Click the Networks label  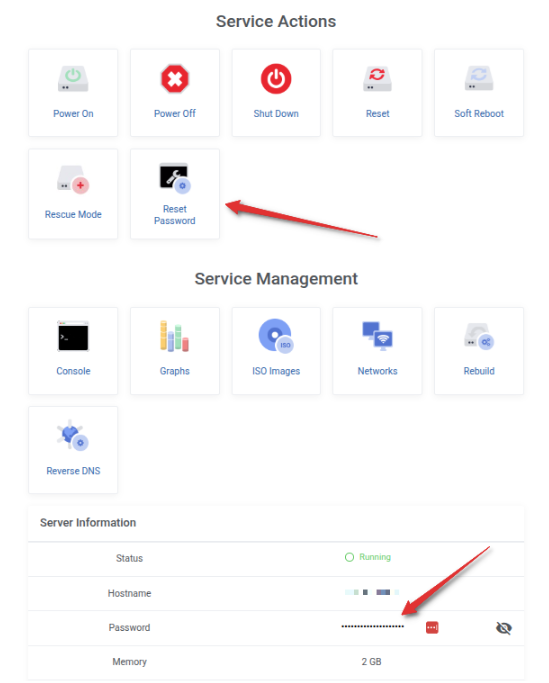coord(377,371)
